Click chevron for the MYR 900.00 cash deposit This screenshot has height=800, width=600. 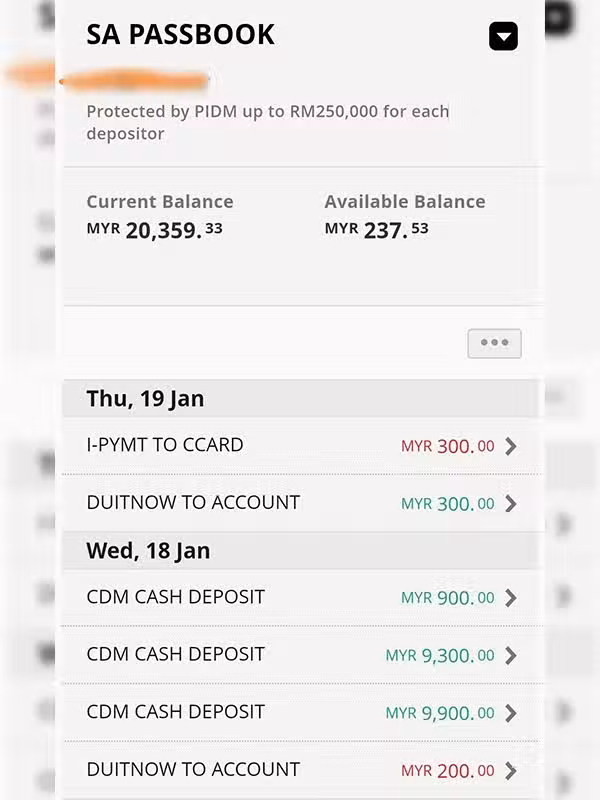pyautogui.click(x=511, y=598)
